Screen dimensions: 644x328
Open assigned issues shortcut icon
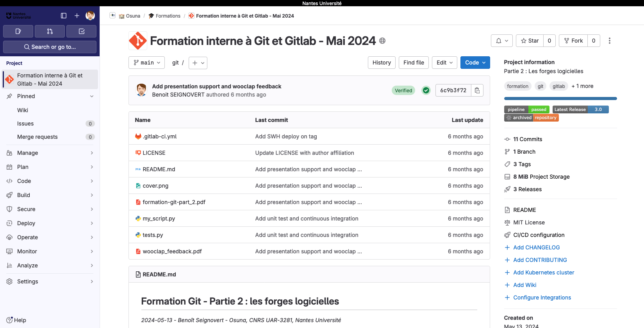coord(18,31)
